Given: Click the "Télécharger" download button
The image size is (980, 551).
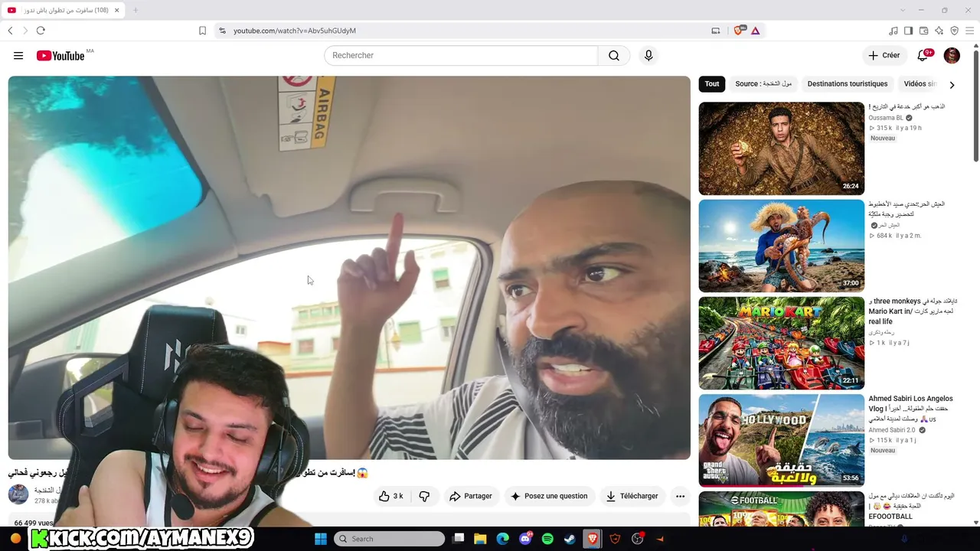Looking at the screenshot, I should coord(632,496).
